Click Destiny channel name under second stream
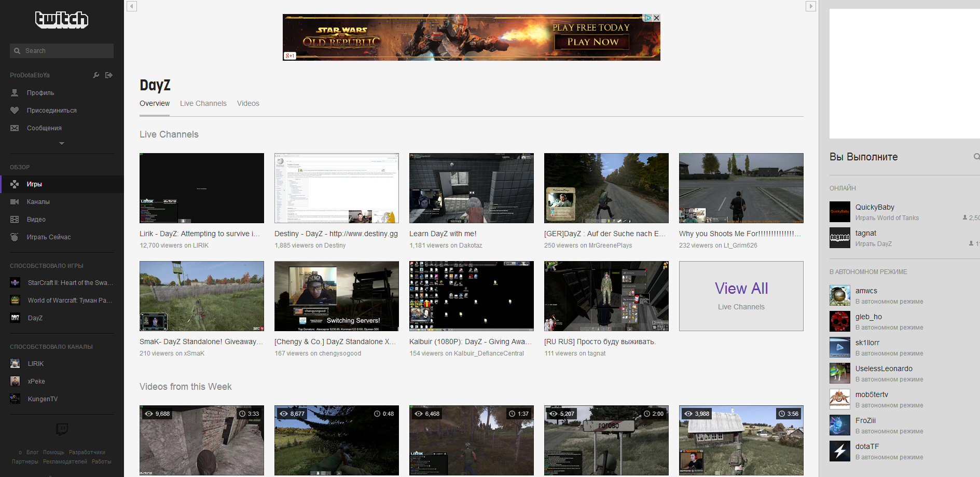980x477 pixels. [x=335, y=246]
